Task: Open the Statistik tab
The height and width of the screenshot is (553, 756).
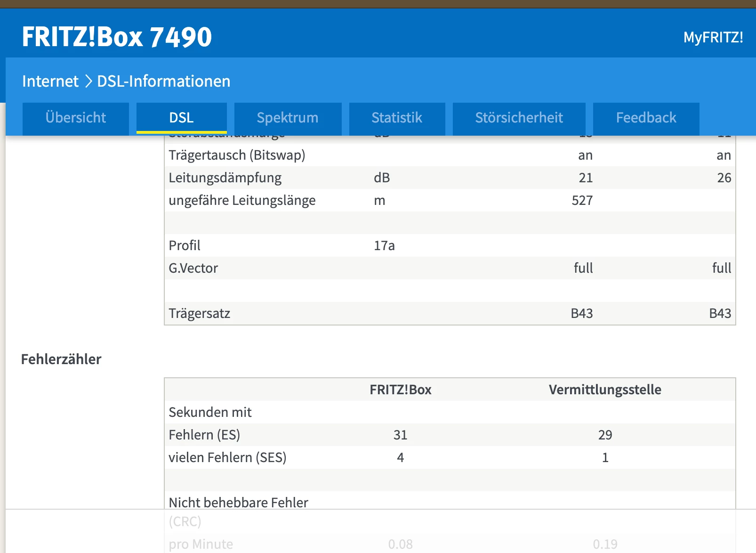Action: click(x=397, y=118)
